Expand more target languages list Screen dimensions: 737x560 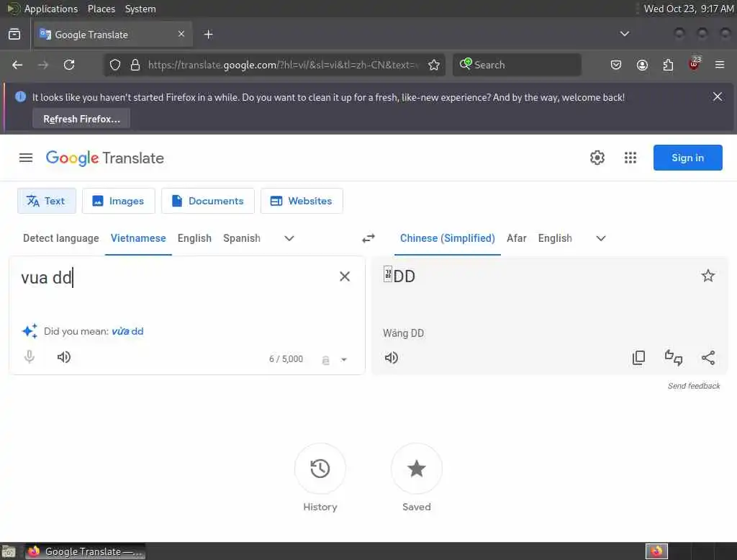coord(601,238)
